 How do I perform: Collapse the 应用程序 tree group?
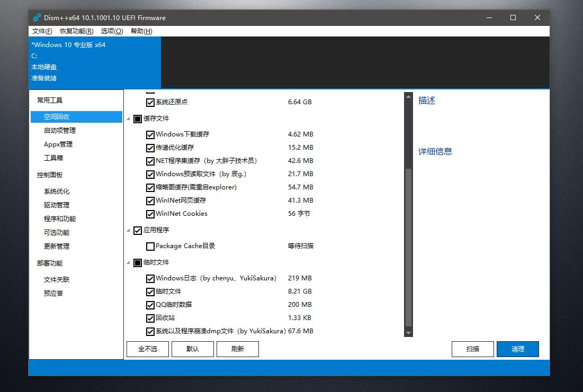pyautogui.click(x=129, y=230)
